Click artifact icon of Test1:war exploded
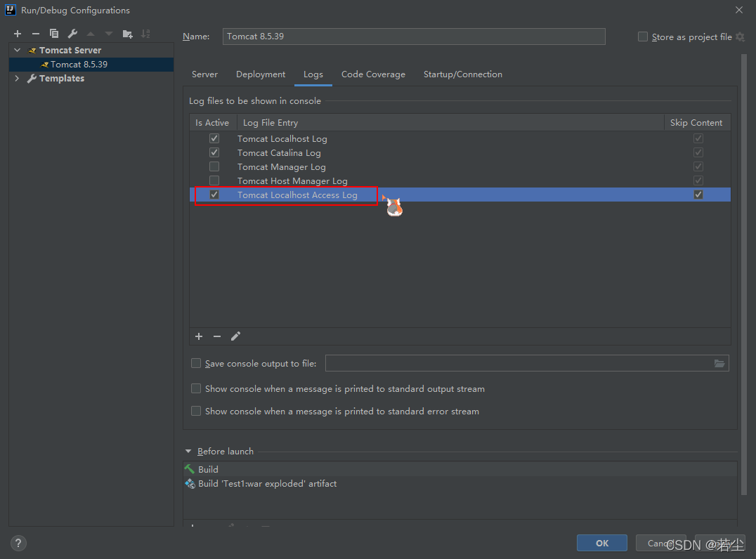The width and height of the screenshot is (756, 559). [190, 483]
